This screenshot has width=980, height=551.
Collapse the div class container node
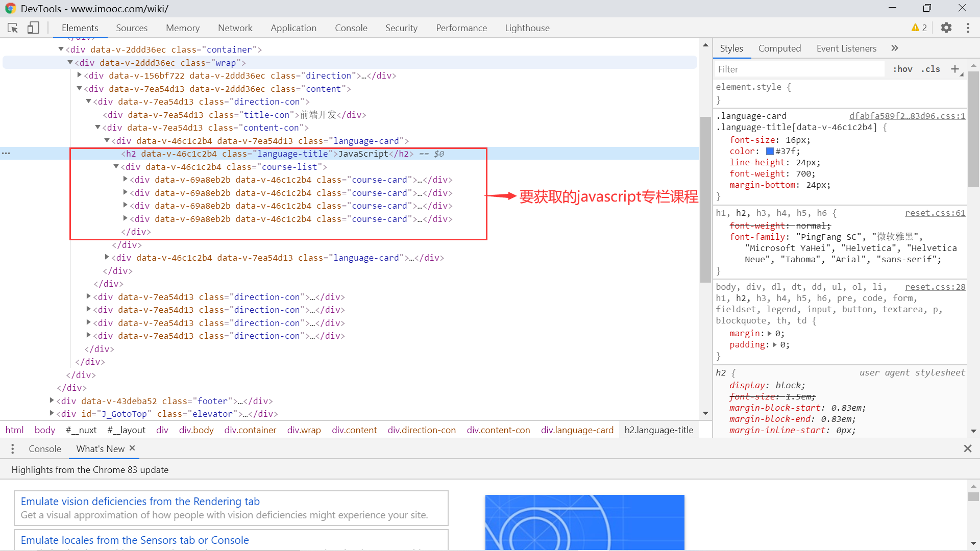[61, 49]
